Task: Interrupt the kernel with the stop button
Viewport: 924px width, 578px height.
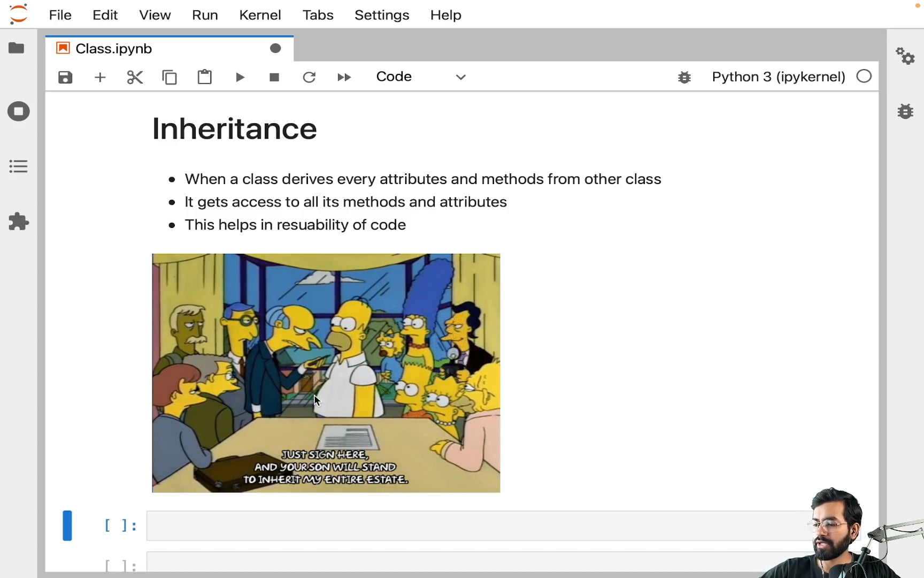Action: coord(274,77)
